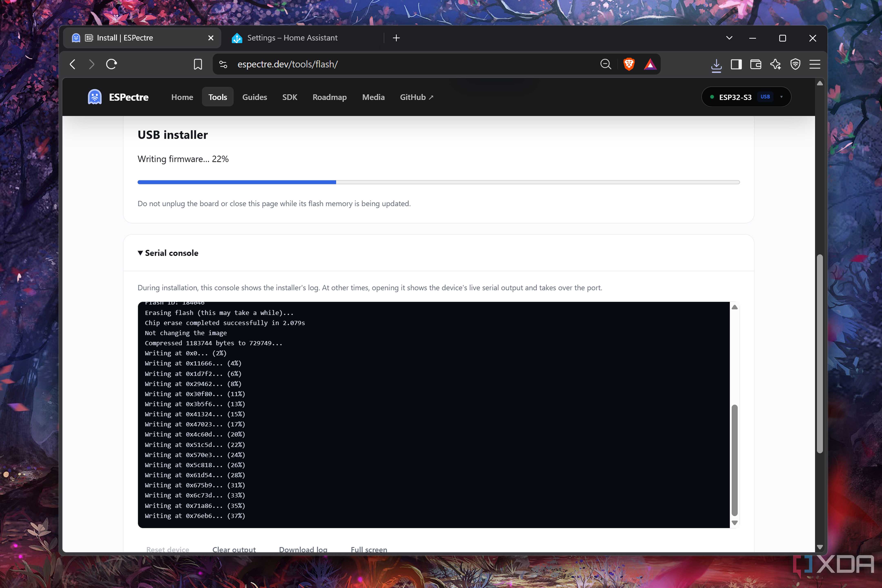Open the Media navigation item
Image resolution: width=882 pixels, height=588 pixels.
click(373, 97)
